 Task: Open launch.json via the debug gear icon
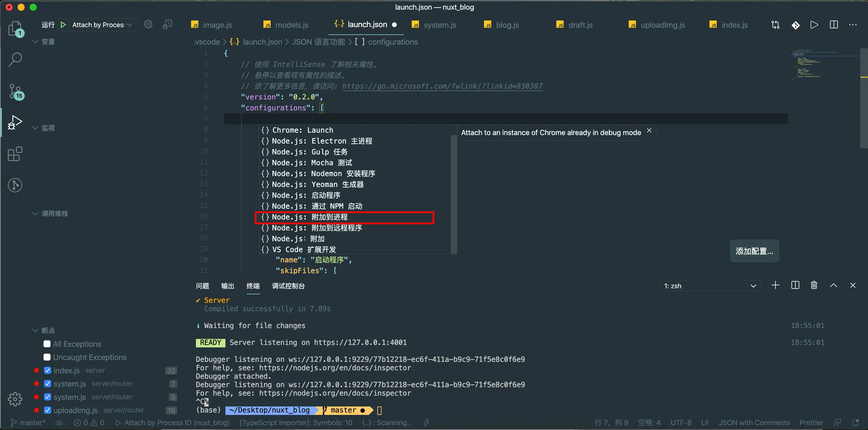click(148, 25)
